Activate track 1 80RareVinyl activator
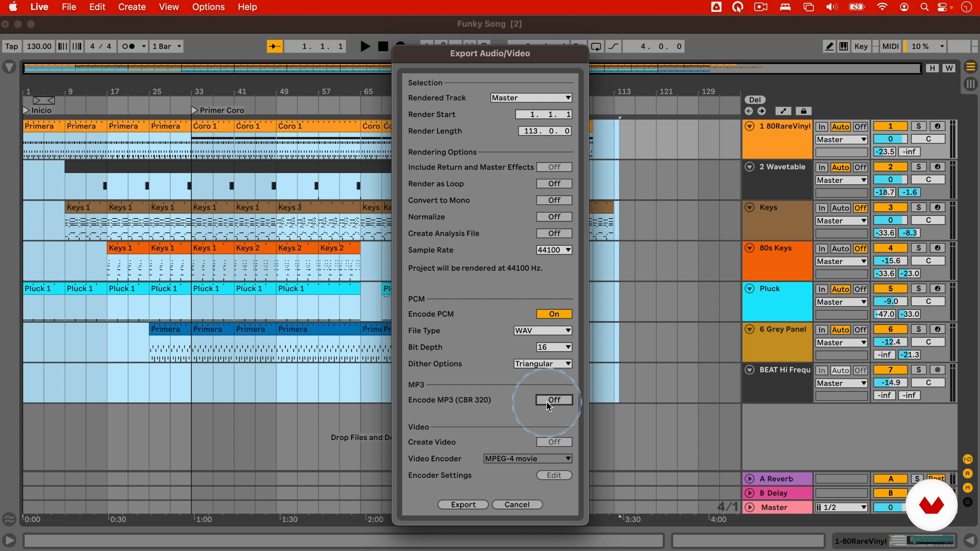 pos(890,126)
